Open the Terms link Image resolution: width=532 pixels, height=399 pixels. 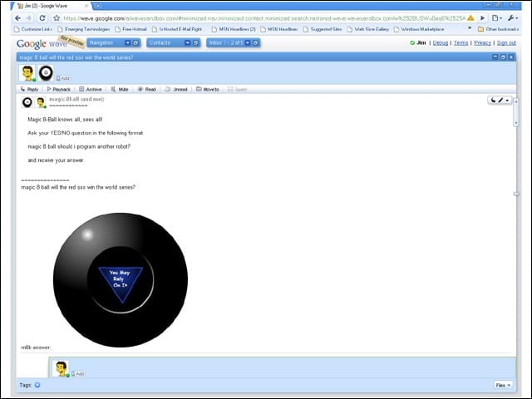click(x=461, y=42)
